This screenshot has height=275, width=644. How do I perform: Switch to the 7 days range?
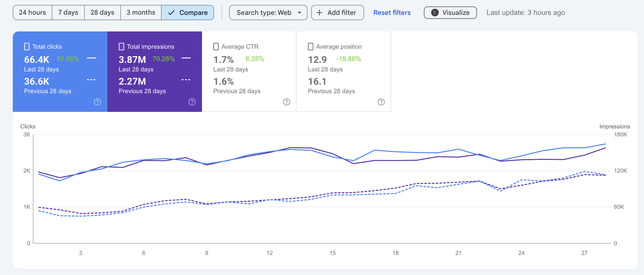[68, 13]
